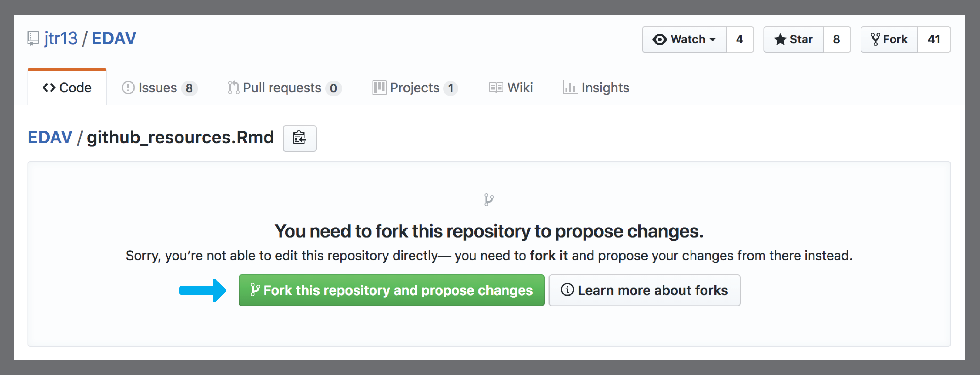
Task: Click the EDAV breadcrumb link before filename
Action: (50, 137)
